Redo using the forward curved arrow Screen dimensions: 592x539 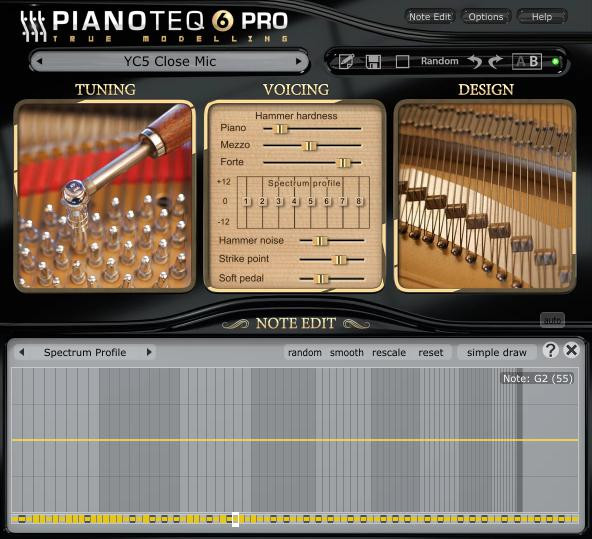pyautogui.click(x=495, y=62)
